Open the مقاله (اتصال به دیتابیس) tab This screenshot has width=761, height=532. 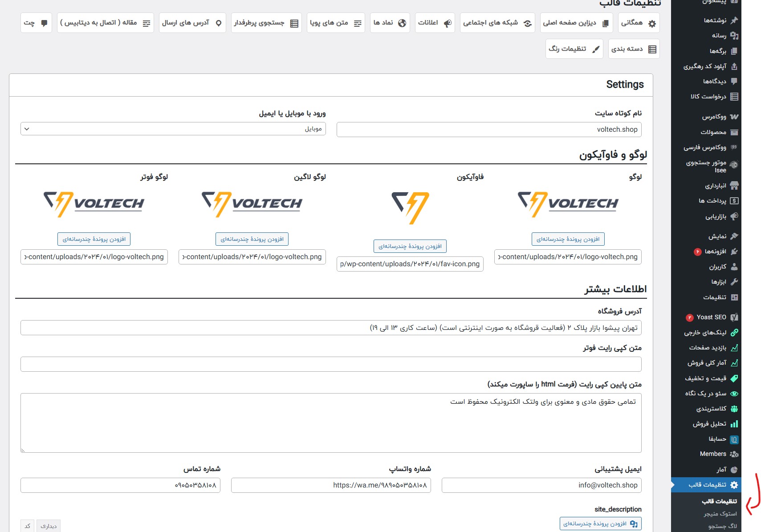click(106, 23)
